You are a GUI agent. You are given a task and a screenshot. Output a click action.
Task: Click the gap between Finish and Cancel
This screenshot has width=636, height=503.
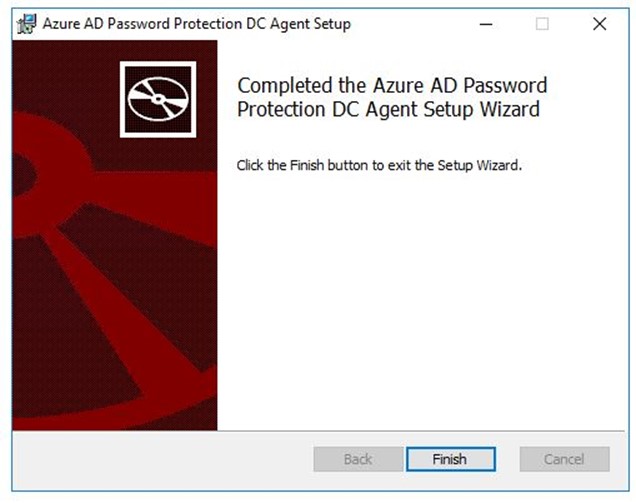tap(508, 459)
